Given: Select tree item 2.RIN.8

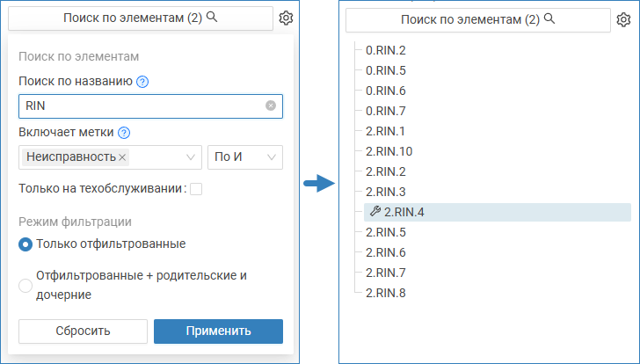Looking at the screenshot, I should 385,293.
